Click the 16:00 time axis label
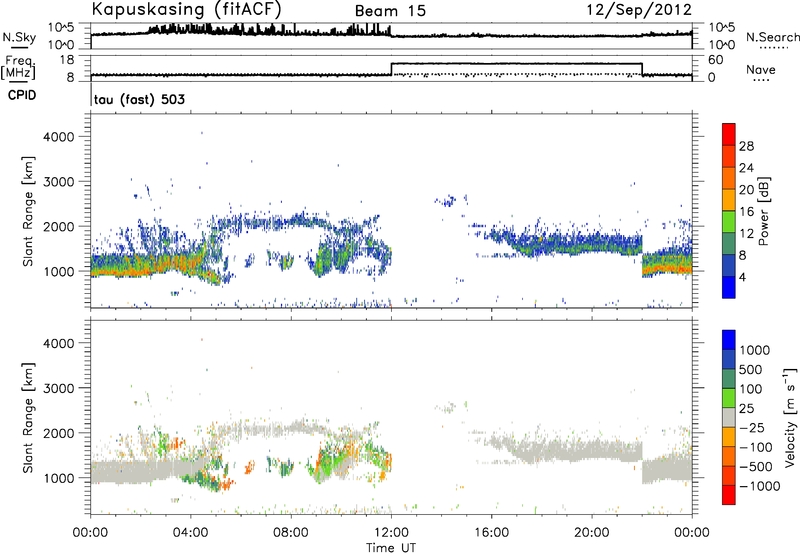Image resolution: width=800 pixels, height=554 pixels. tap(492, 533)
